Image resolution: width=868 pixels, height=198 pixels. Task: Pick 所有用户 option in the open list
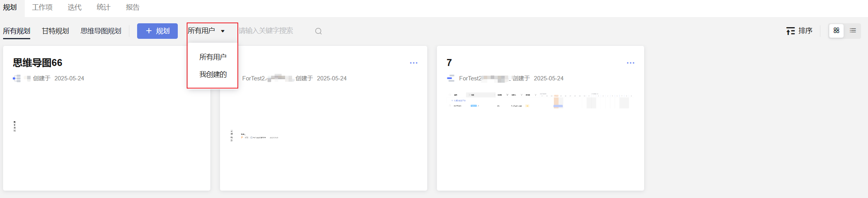point(213,57)
